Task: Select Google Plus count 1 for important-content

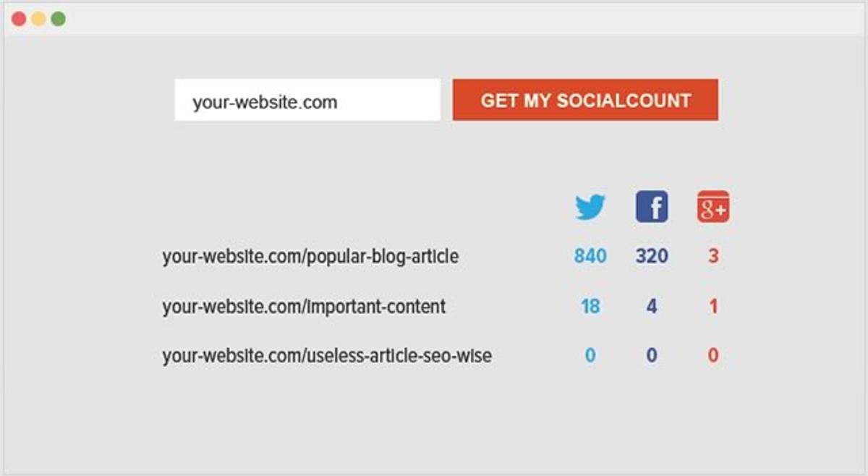Action: [713, 307]
